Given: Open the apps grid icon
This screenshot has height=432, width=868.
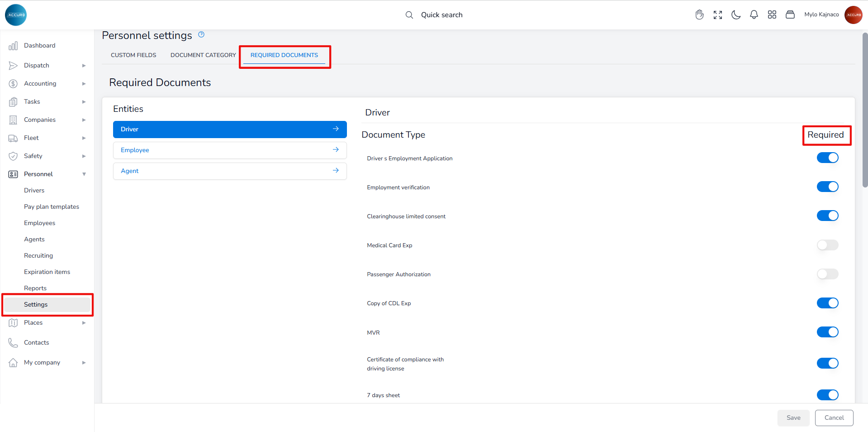Looking at the screenshot, I should (772, 15).
